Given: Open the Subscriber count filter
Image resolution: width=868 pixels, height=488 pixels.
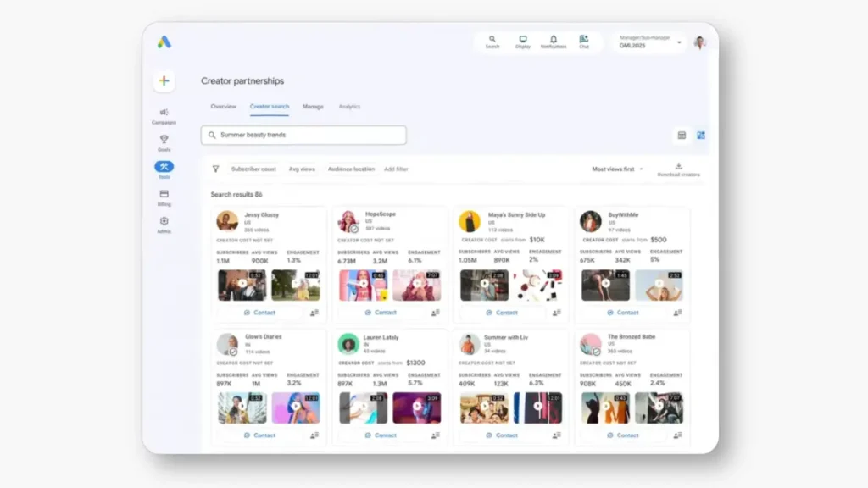Looking at the screenshot, I should (253, 169).
